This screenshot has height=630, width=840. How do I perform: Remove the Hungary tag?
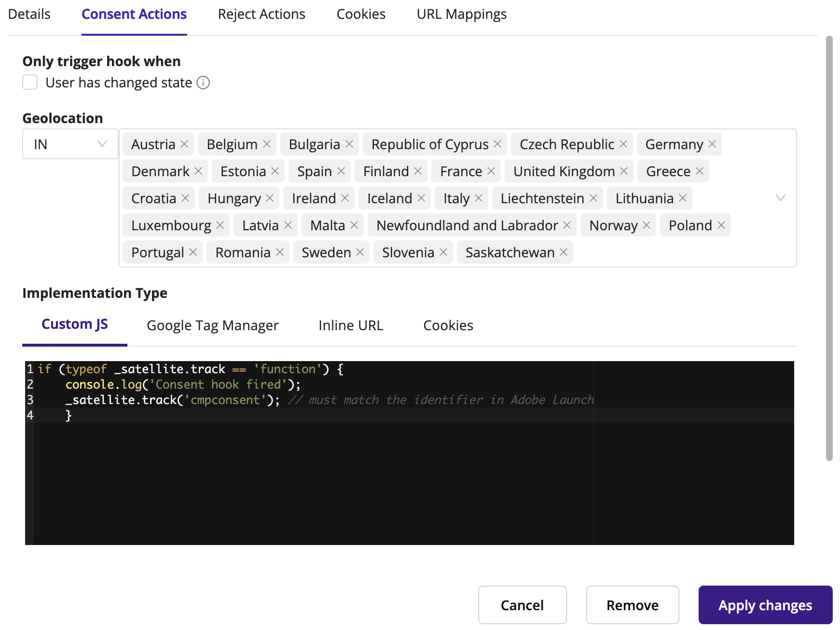click(270, 198)
